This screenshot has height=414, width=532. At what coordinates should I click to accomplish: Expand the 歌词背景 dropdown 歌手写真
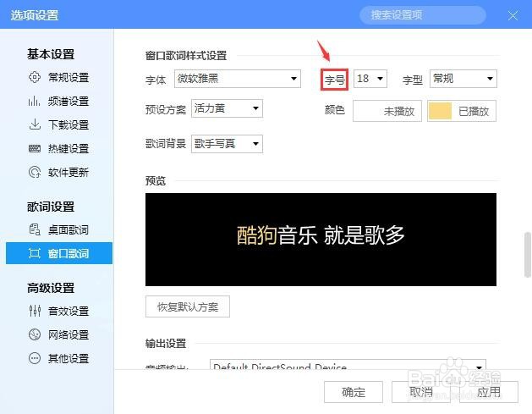[227, 144]
